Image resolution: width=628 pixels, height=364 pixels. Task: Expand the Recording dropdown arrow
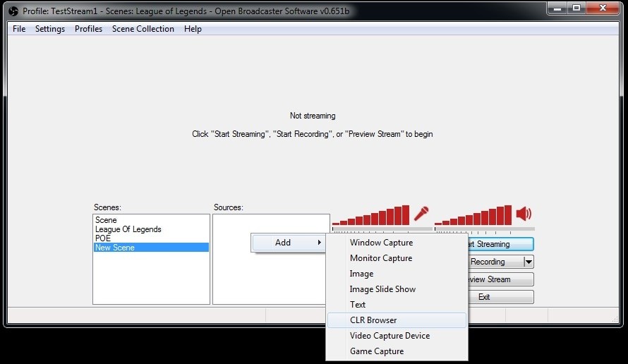pyautogui.click(x=529, y=262)
